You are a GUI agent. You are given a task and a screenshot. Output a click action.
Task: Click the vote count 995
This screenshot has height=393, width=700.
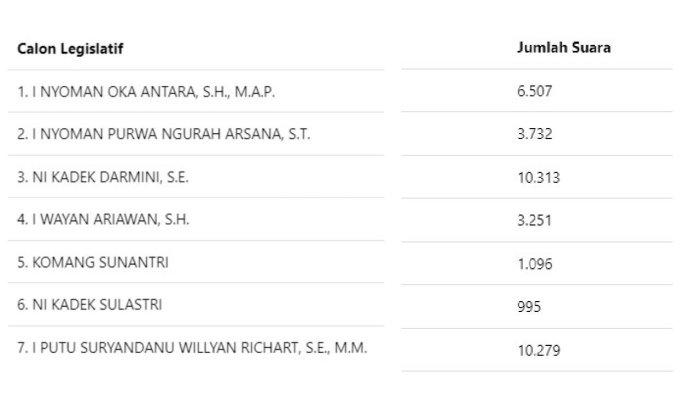click(529, 307)
